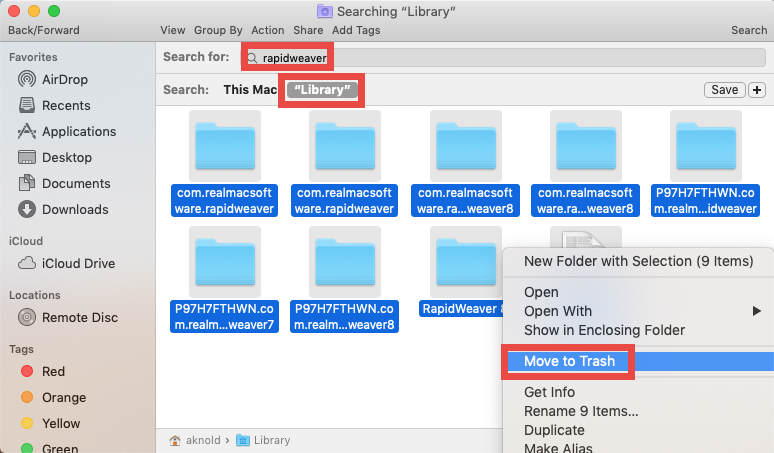This screenshot has width=774, height=453.
Task: Select second com.realmacsoftware.rapidweaver folder
Action: pyautogui.click(x=345, y=164)
